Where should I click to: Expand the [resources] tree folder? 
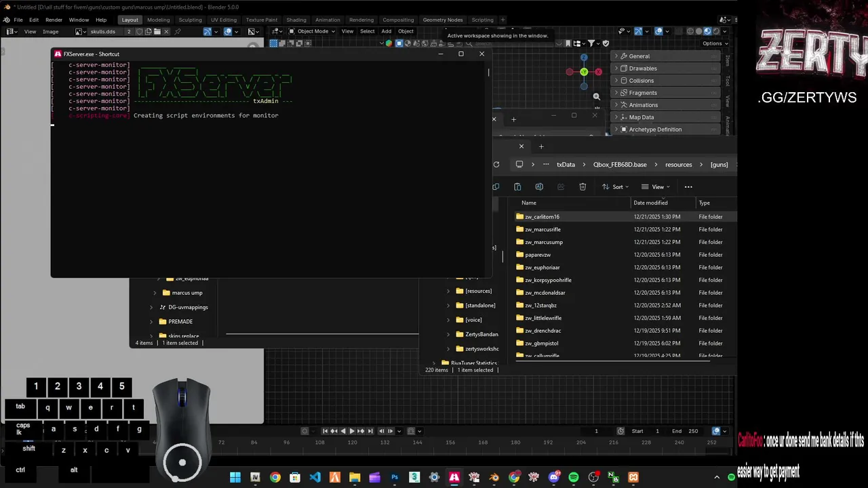point(448,291)
